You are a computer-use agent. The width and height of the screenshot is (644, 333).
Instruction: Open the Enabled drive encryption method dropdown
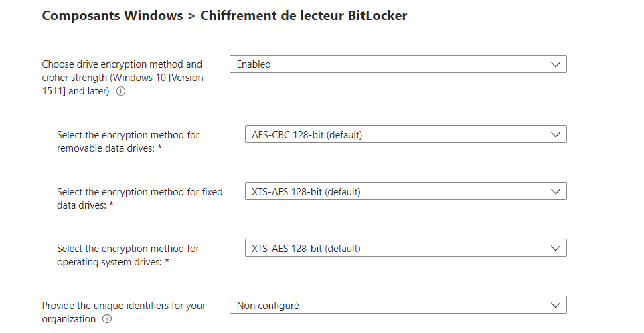pos(398,64)
